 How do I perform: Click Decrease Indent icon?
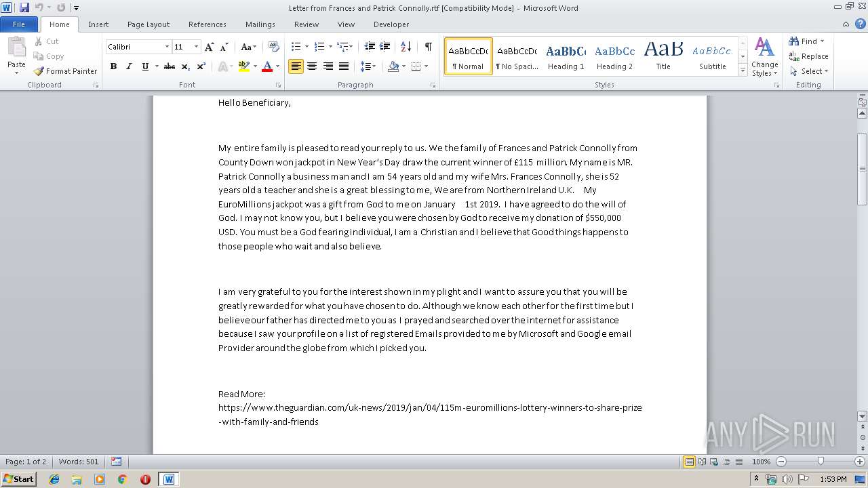tap(370, 47)
